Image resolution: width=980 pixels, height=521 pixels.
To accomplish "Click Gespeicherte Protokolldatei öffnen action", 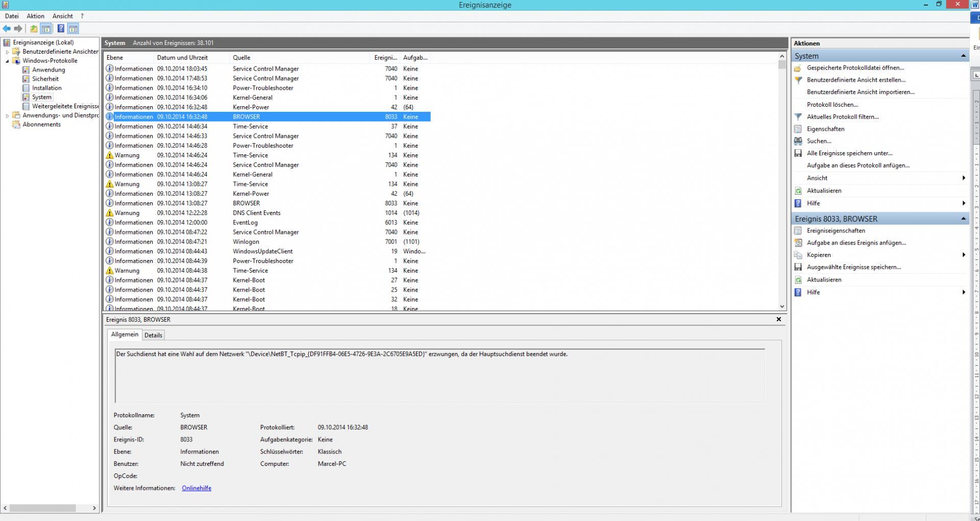I will tap(855, 68).
